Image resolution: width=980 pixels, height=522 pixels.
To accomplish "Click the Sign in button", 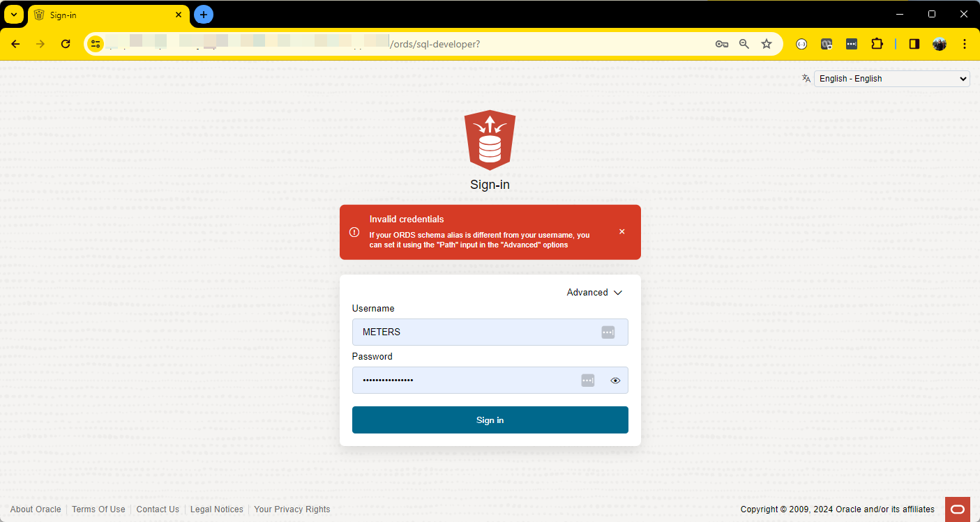I will pyautogui.click(x=490, y=420).
